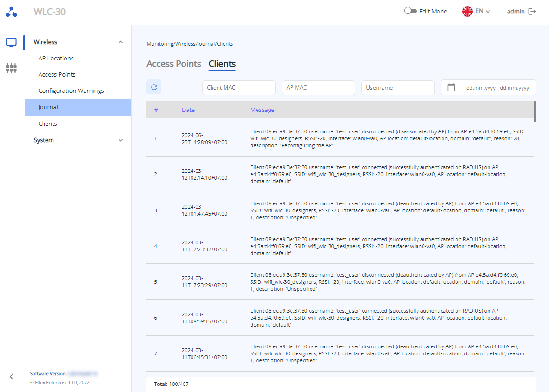This screenshot has height=392, width=549.
Task: Open the EN language dropdown
Action: (x=483, y=12)
